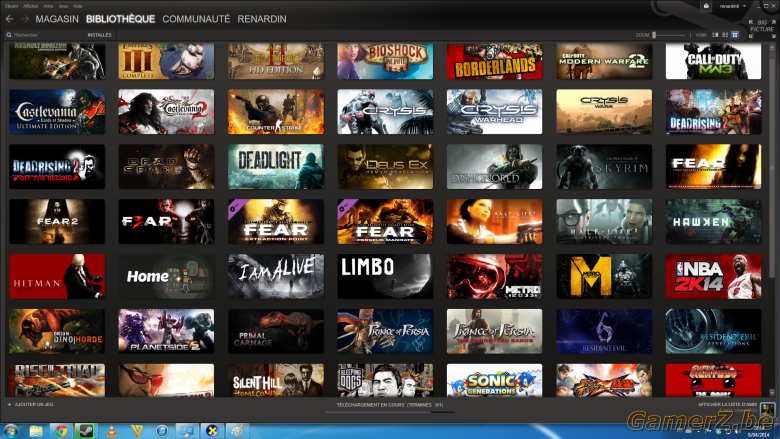780x439 pixels.
Task: Open the Afficher menu
Action: click(30, 6)
